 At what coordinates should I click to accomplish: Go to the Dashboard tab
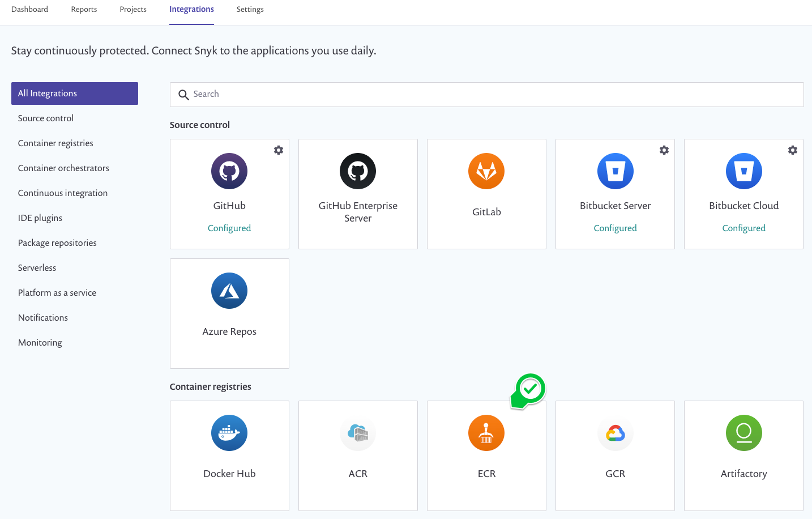coord(29,10)
